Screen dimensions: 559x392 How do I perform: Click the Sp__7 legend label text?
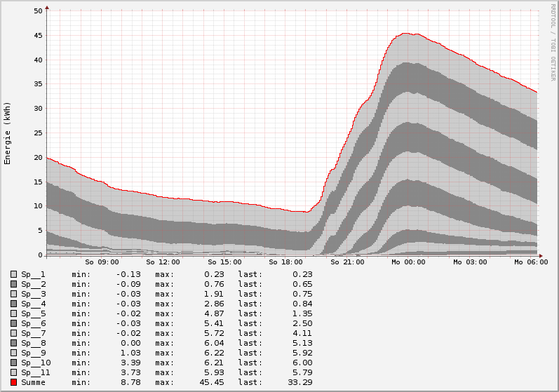coord(33,333)
